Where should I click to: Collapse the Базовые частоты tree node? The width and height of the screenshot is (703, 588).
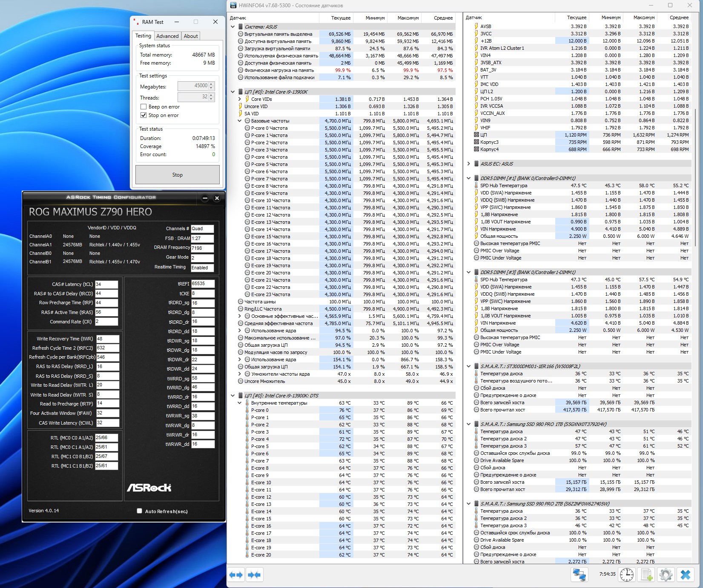(x=240, y=121)
